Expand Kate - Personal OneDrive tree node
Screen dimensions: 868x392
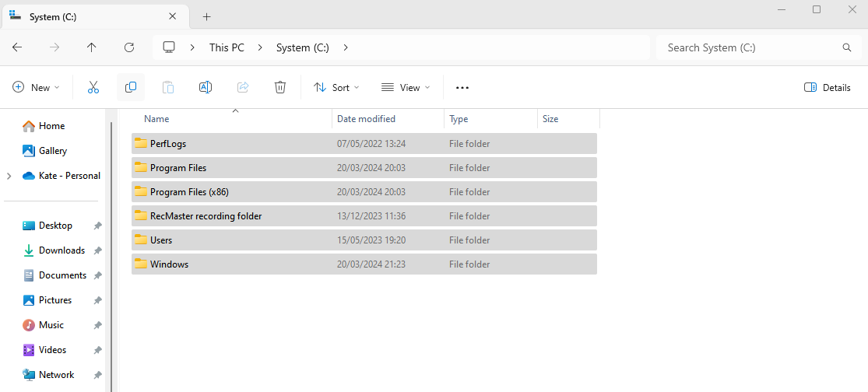[9, 176]
